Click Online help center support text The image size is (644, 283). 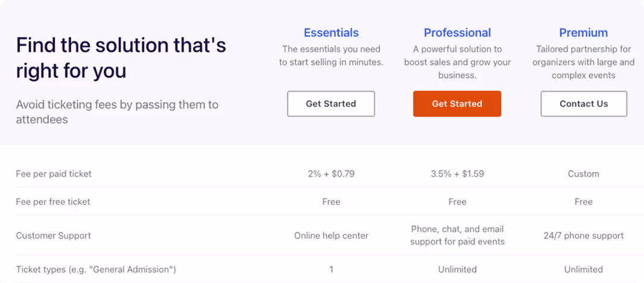coord(331,236)
